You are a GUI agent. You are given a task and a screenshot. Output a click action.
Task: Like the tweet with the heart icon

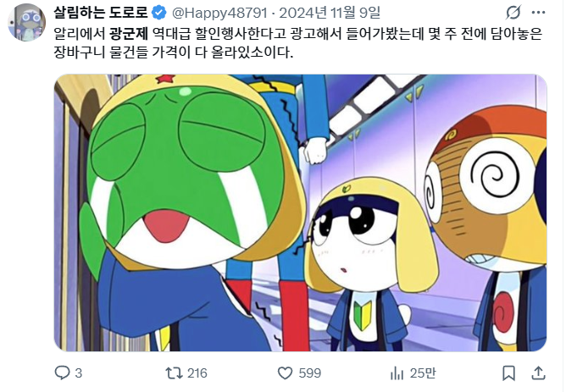(x=285, y=373)
